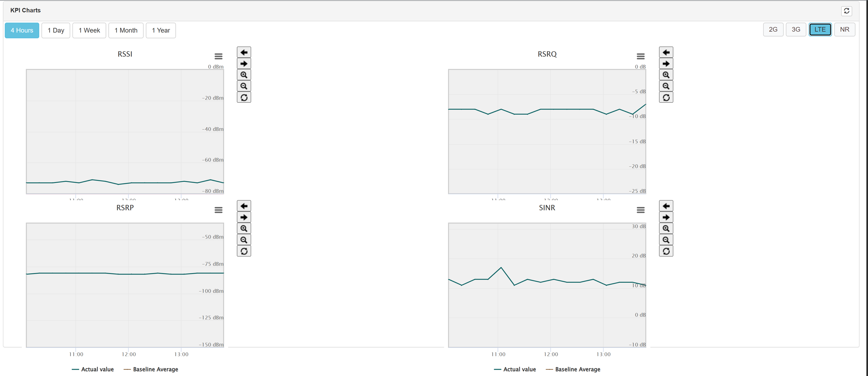Switch to the 3G technology tab
This screenshot has width=868, height=376.
pos(796,30)
